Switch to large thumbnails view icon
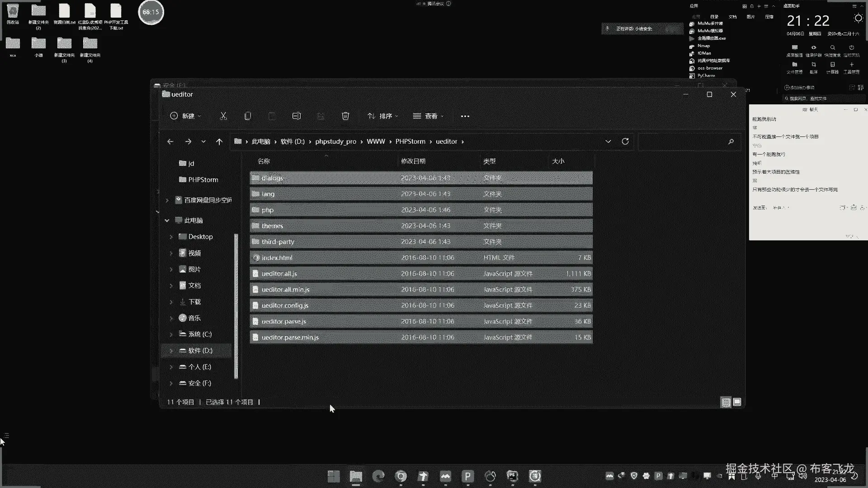The height and width of the screenshot is (488, 868). [x=737, y=402]
